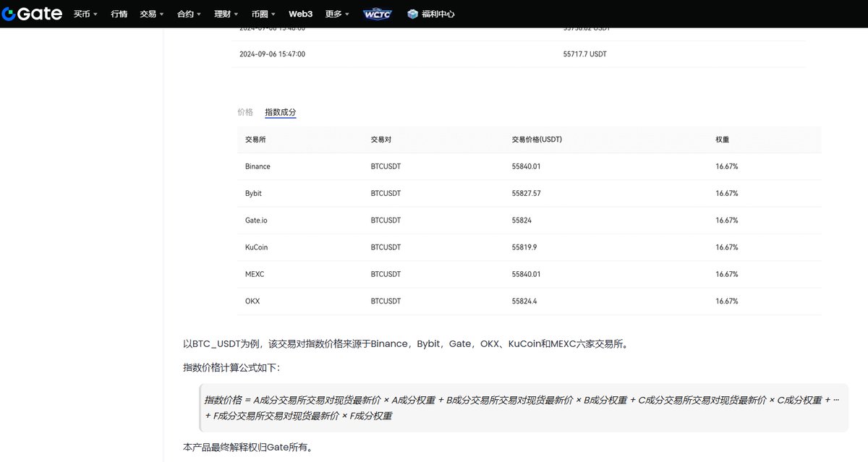Click OKX price 55824.4

pos(524,301)
